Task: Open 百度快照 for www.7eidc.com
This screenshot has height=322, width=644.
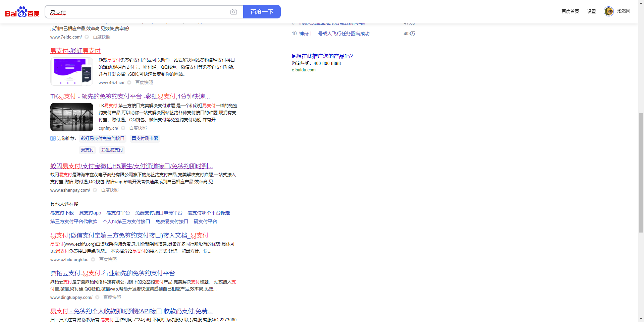Action: click(x=102, y=37)
